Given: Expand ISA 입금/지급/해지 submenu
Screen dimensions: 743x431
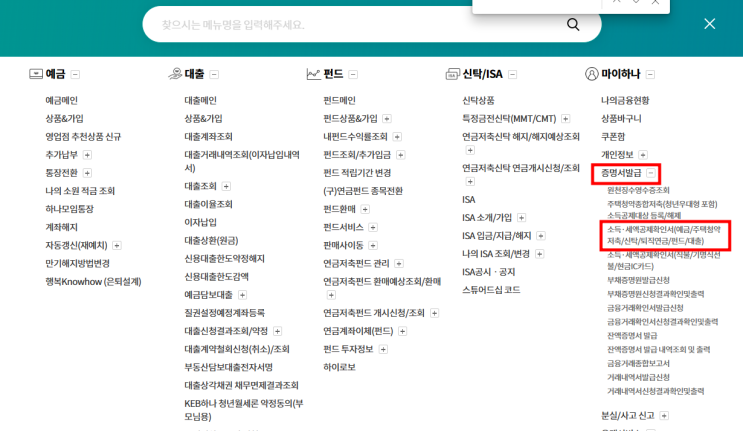Looking at the screenshot, I should 541,236.
